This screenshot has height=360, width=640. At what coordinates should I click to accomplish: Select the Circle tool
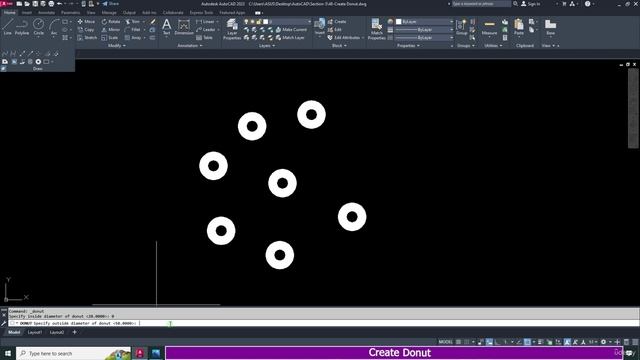pyautogui.click(x=38, y=27)
